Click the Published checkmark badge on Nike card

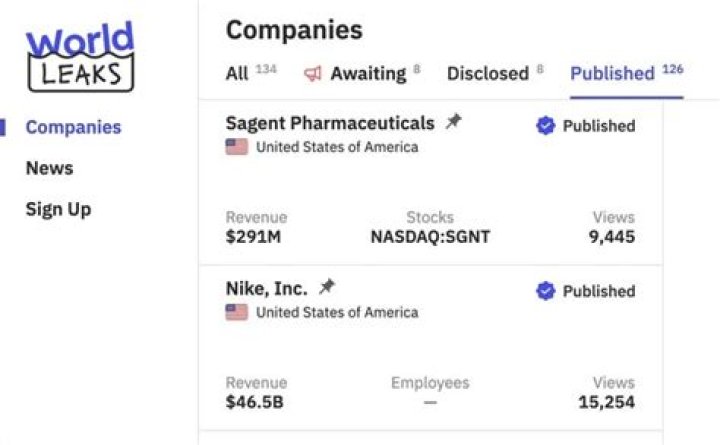pyautogui.click(x=546, y=291)
